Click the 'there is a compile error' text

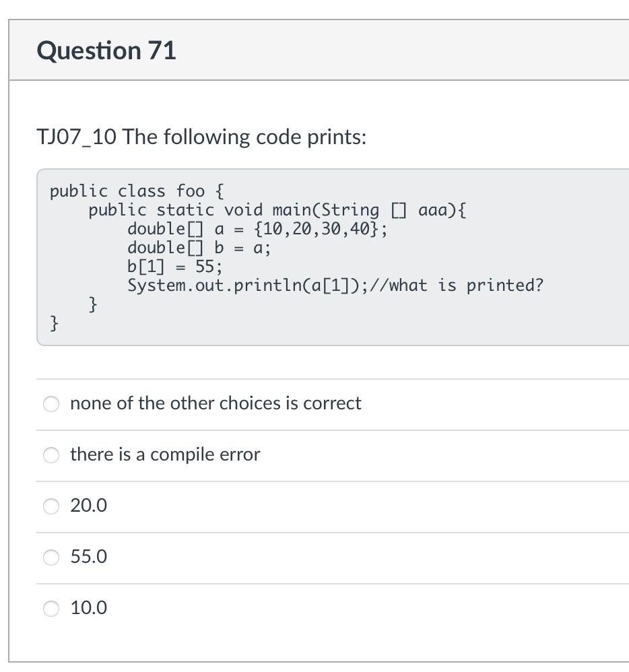pyautogui.click(x=165, y=455)
